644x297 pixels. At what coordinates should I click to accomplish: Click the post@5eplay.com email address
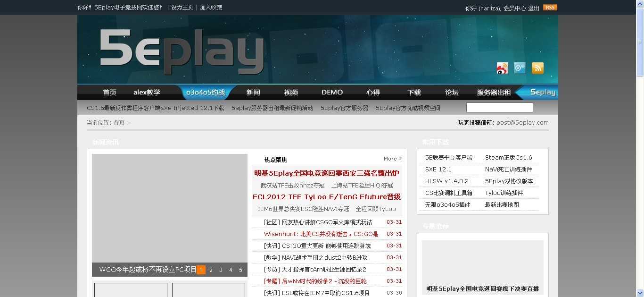[522, 123]
